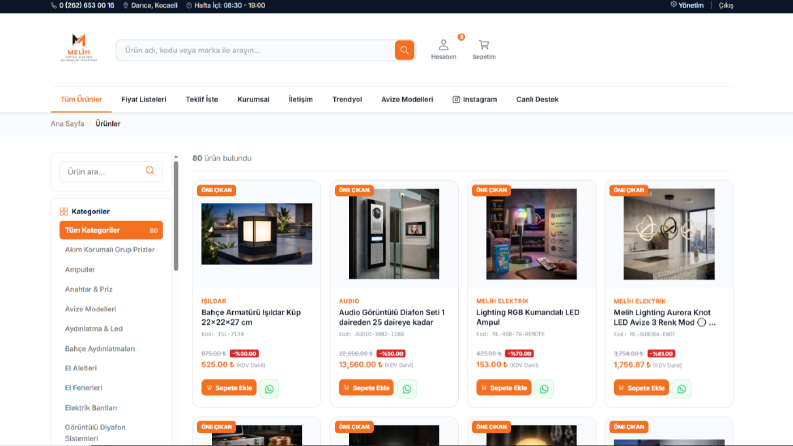The width and height of the screenshot is (793, 446).
Task: Open the Canlı Destek menu item
Action: coord(537,99)
